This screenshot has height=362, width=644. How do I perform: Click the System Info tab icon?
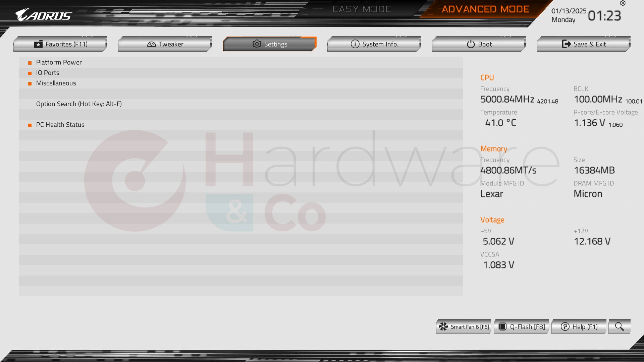click(x=354, y=44)
